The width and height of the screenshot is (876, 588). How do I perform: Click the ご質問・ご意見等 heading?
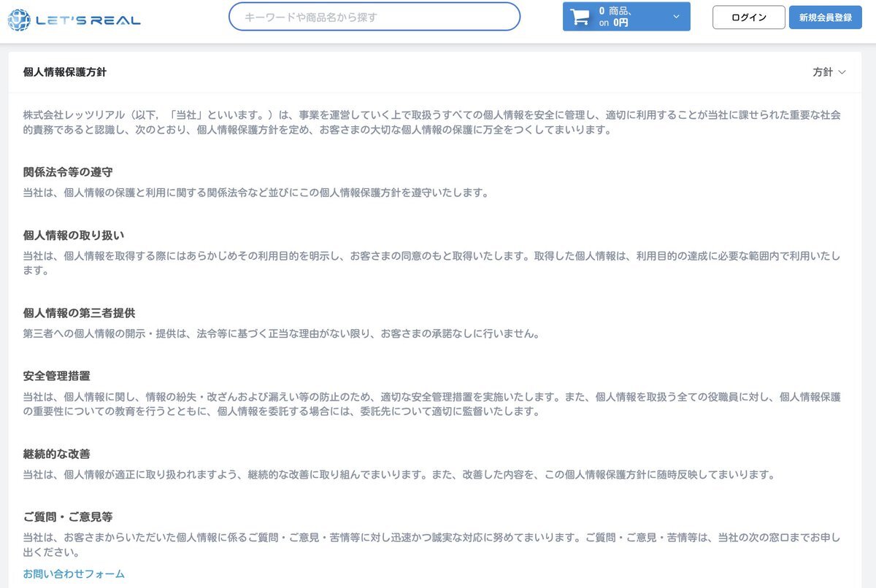[68, 517]
